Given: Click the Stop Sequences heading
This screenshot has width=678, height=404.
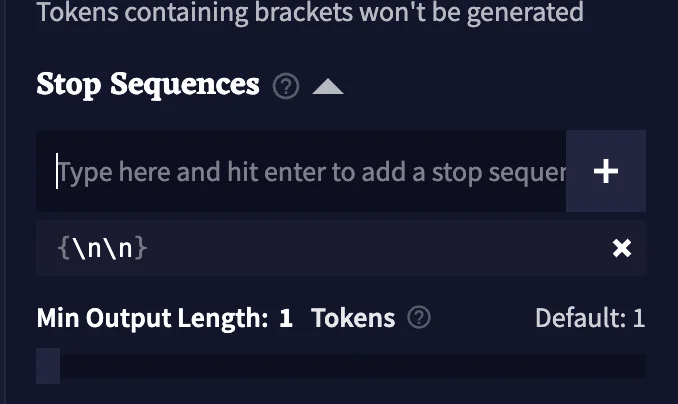Looking at the screenshot, I should coord(148,85).
